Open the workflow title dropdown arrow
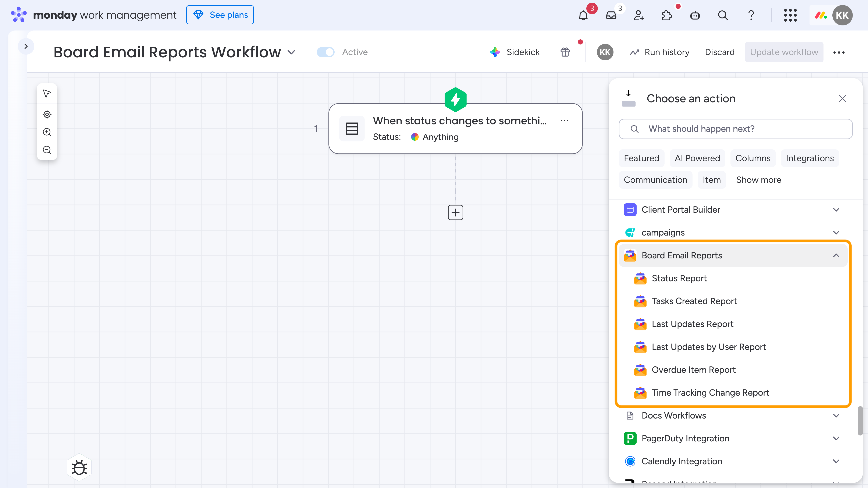This screenshot has height=488, width=868. tap(291, 52)
